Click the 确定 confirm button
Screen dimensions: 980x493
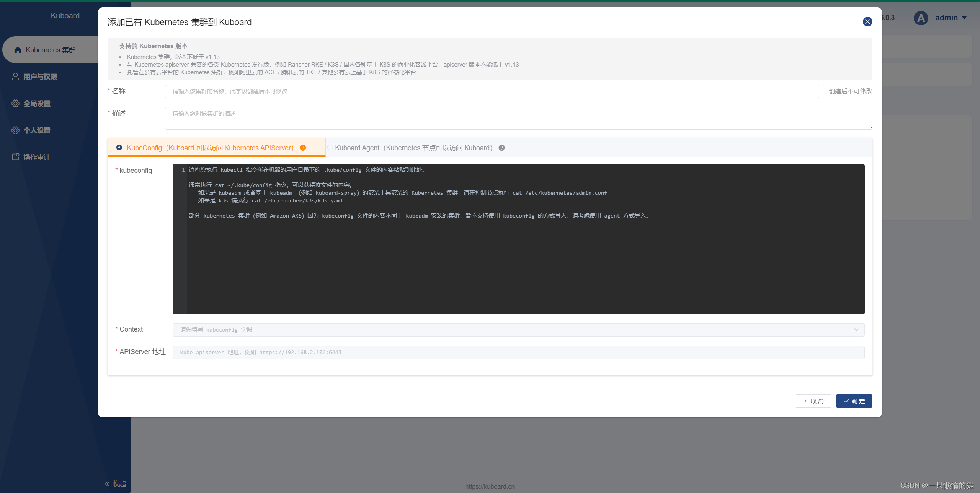point(854,401)
